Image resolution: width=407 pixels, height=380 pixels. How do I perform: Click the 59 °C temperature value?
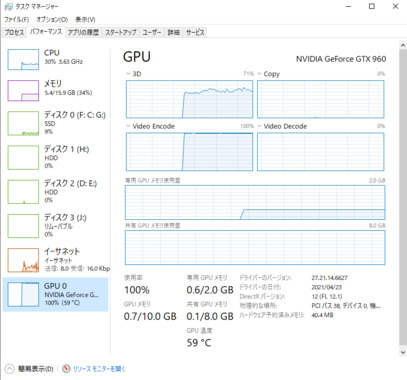pyautogui.click(x=199, y=343)
